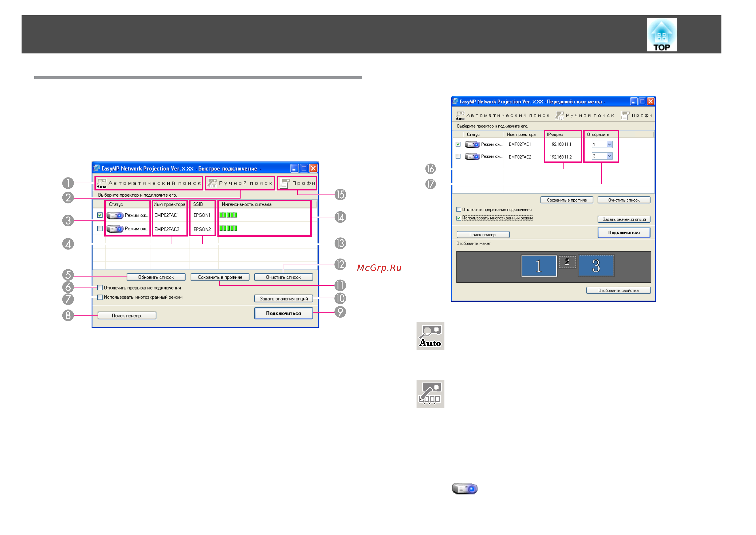The image size is (756, 535).
Task: Click standalone projector icon at page bottom
Action: coord(465,489)
